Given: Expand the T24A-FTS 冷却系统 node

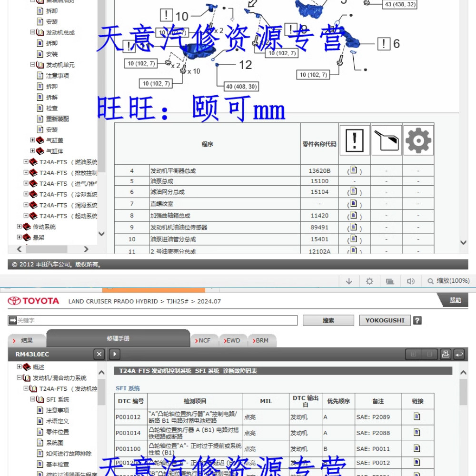Looking at the screenshot, I should (26, 194).
